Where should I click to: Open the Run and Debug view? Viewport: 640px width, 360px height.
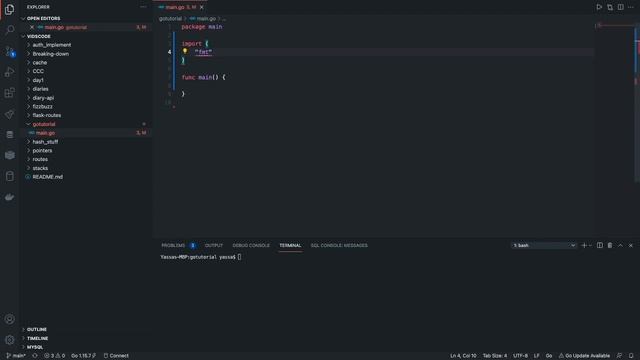click(9, 72)
